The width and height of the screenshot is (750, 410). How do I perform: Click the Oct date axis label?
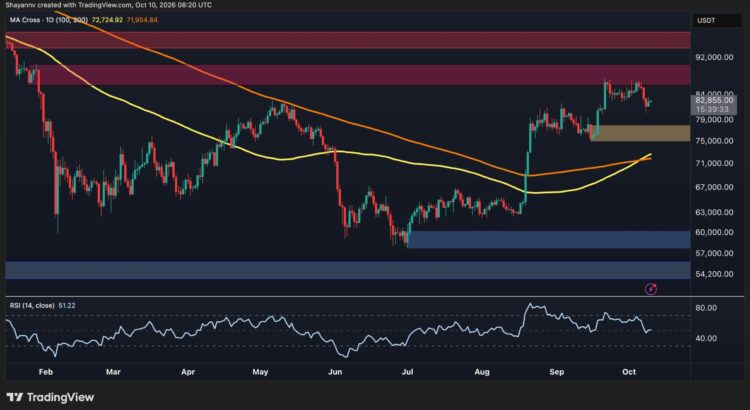tap(629, 372)
